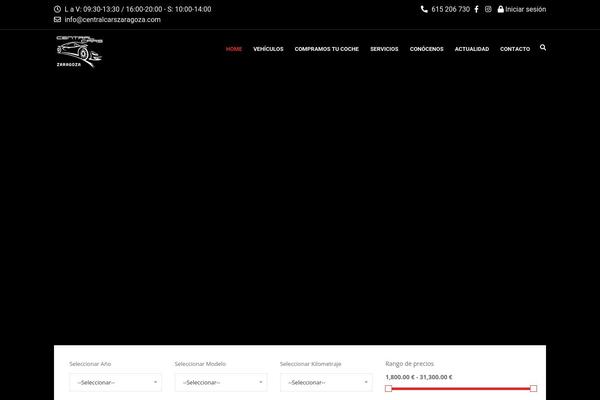600x400 pixels.
Task: Click the Rango de precios label
Action: coord(409,364)
